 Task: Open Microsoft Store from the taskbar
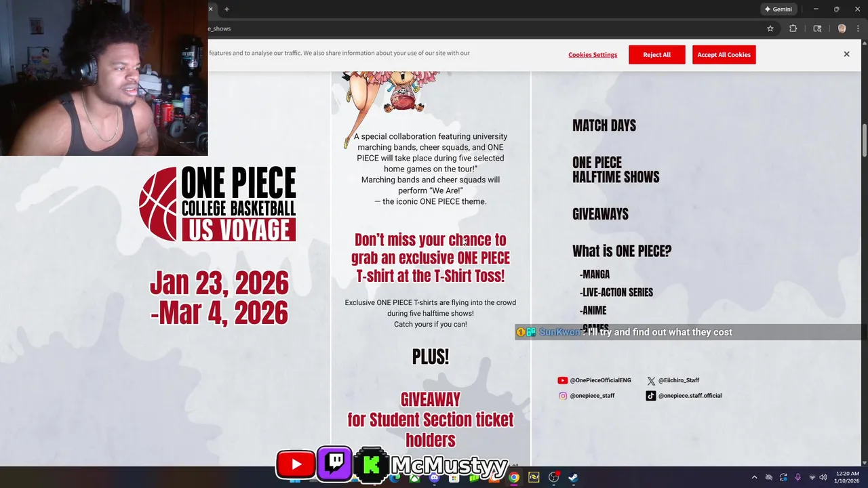[x=454, y=477]
